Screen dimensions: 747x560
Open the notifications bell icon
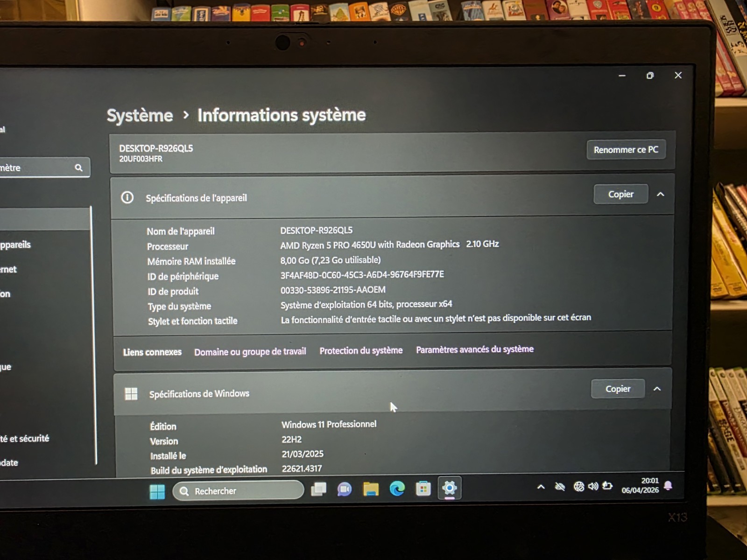(x=668, y=485)
